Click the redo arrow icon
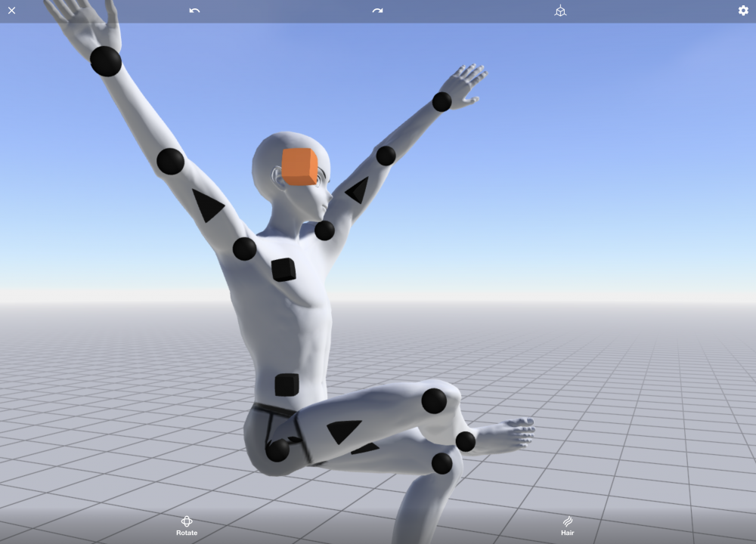Viewport: 756px width, 544px height. pyautogui.click(x=377, y=11)
